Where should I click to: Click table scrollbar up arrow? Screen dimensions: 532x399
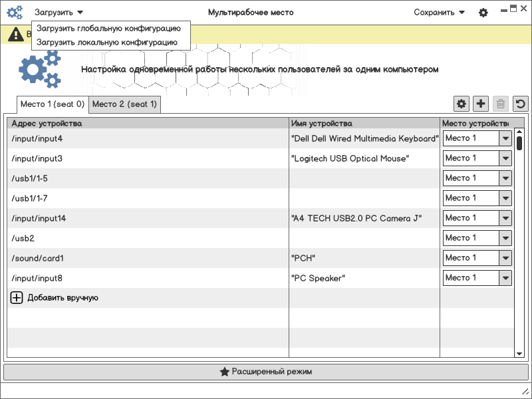click(519, 132)
